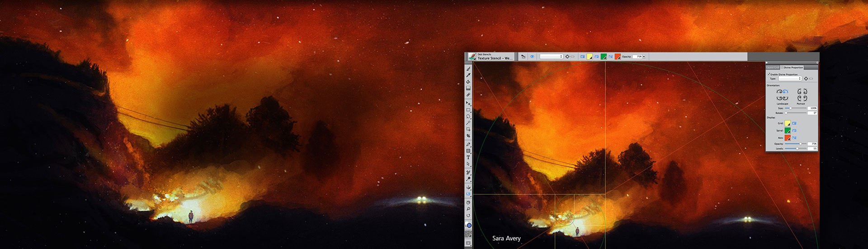
Task: Select the Shape Selection arrow tool
Action: (x=468, y=164)
